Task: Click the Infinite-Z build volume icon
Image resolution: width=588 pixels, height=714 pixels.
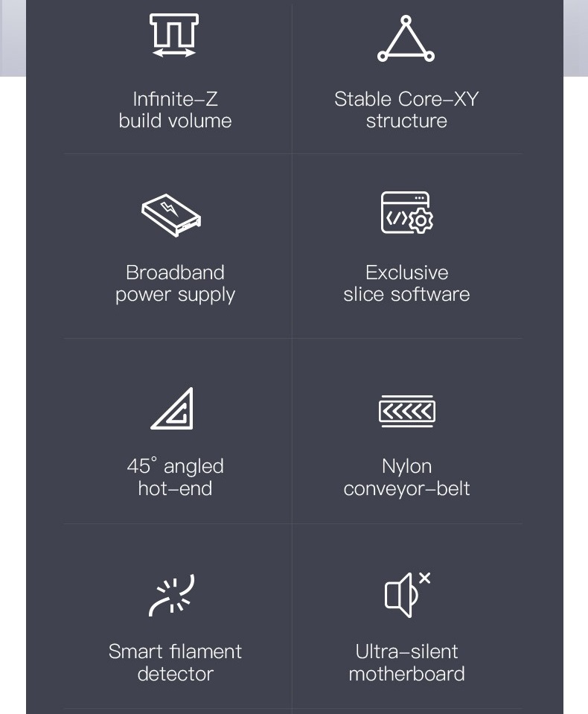Action: click(x=174, y=35)
